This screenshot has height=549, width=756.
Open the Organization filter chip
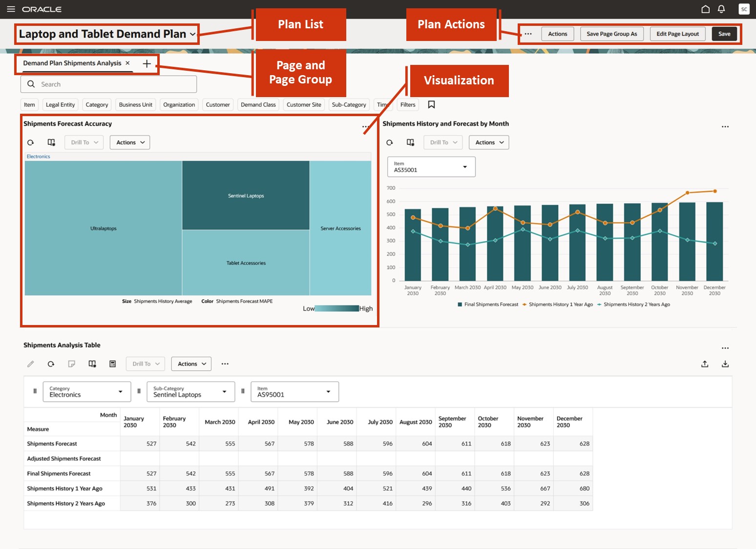[179, 105]
